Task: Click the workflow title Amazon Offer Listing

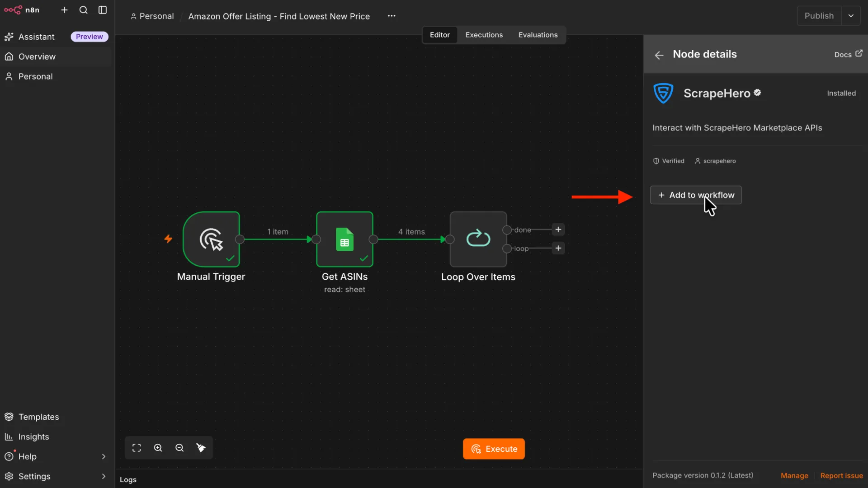Action: (x=279, y=16)
